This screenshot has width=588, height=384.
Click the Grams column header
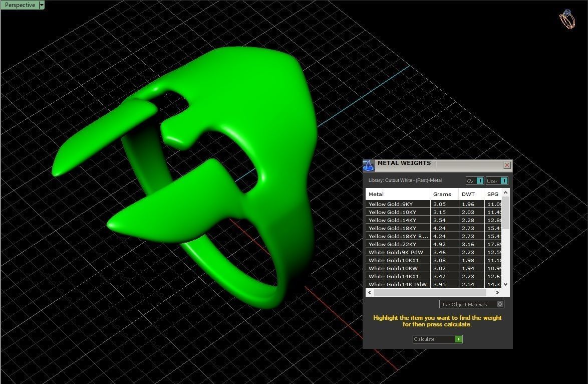click(x=444, y=194)
